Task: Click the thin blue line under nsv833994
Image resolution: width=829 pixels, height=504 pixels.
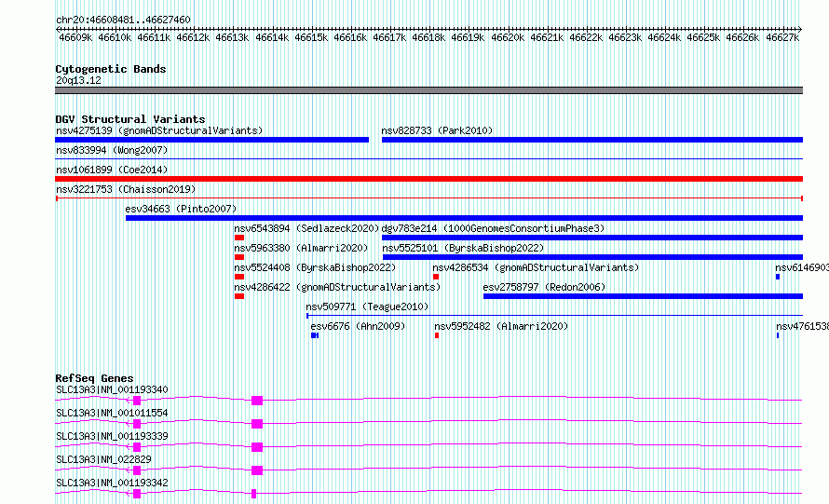Action: pyautogui.click(x=428, y=158)
